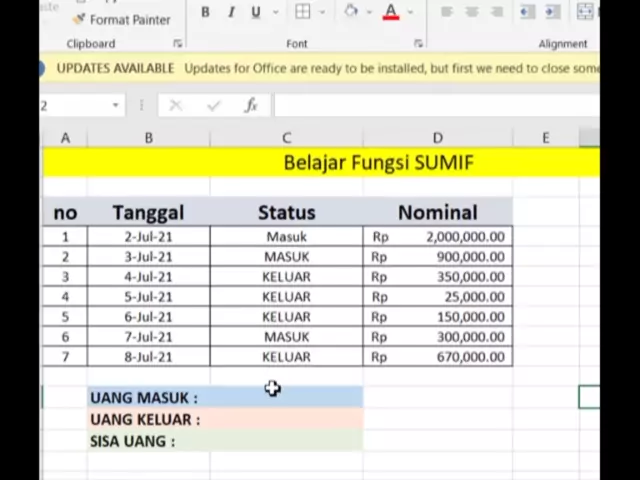
Task: Toggle italic formatting
Action: 231,12
